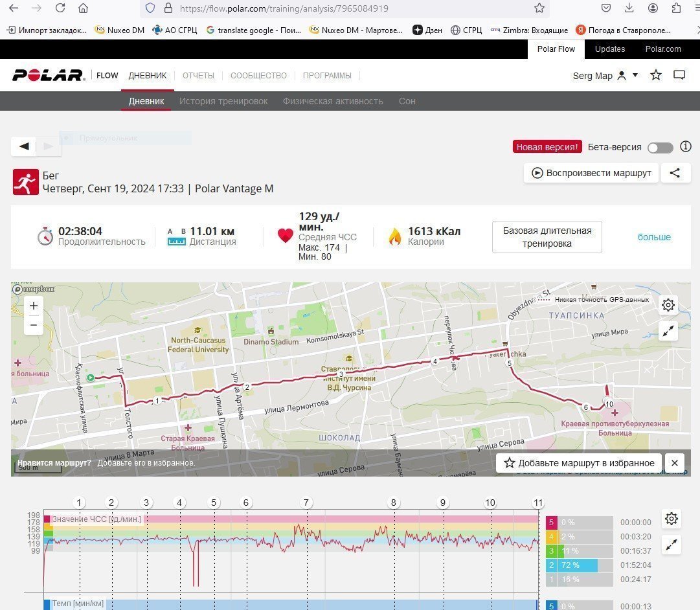Select the Polar Flow top tab

556,49
